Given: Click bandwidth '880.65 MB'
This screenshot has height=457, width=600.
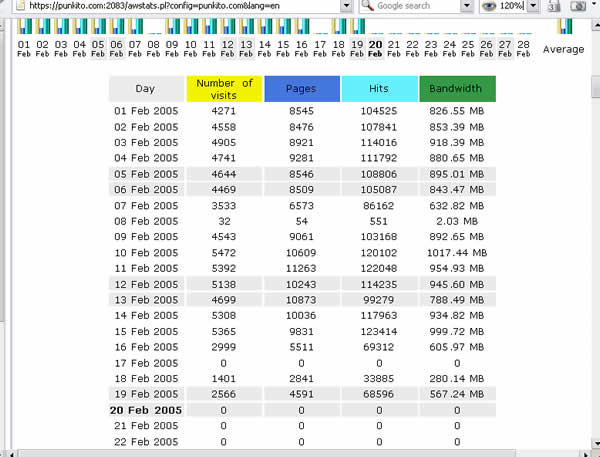Looking at the screenshot, I should [457, 158].
